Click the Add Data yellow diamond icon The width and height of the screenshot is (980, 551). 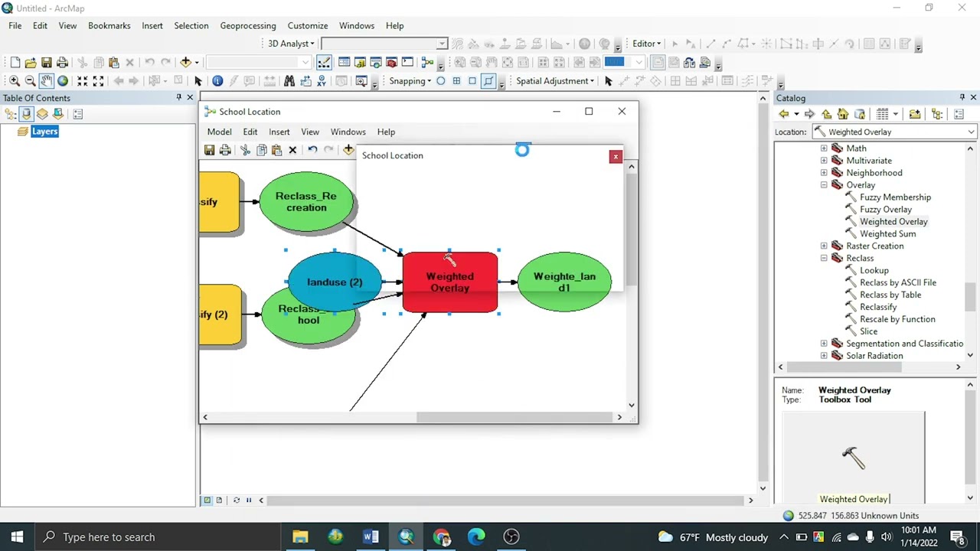pos(185,62)
